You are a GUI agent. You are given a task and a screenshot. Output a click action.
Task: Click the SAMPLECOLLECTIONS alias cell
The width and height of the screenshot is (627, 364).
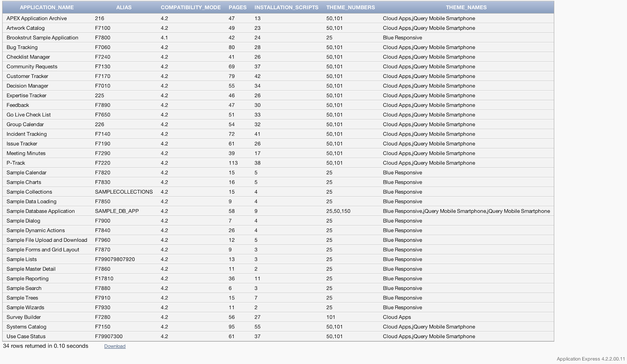[123, 192]
